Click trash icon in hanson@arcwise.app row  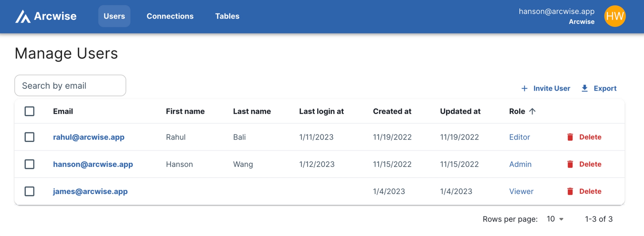570,164
